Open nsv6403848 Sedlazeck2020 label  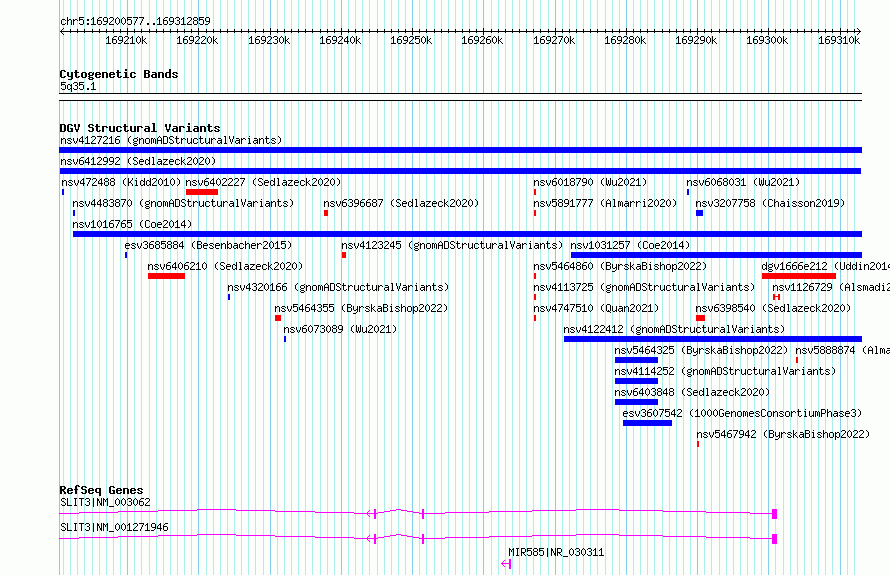click(x=692, y=392)
